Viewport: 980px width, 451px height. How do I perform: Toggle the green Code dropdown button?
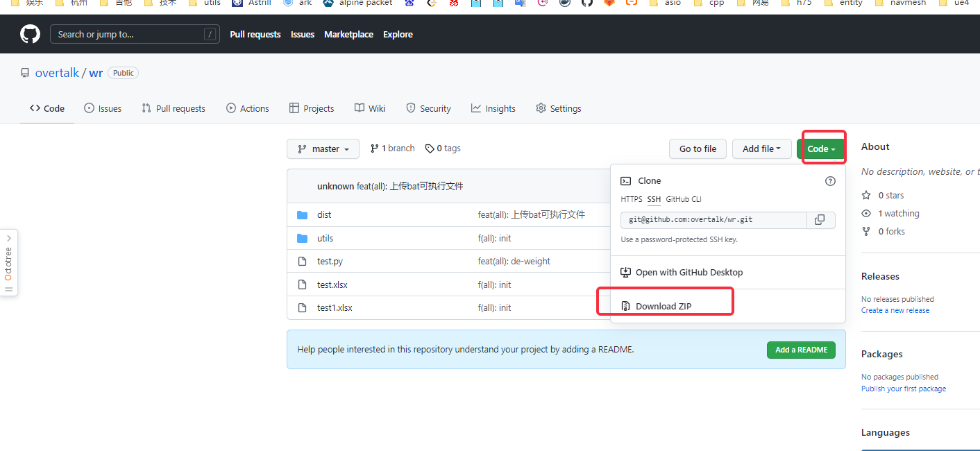coord(821,148)
